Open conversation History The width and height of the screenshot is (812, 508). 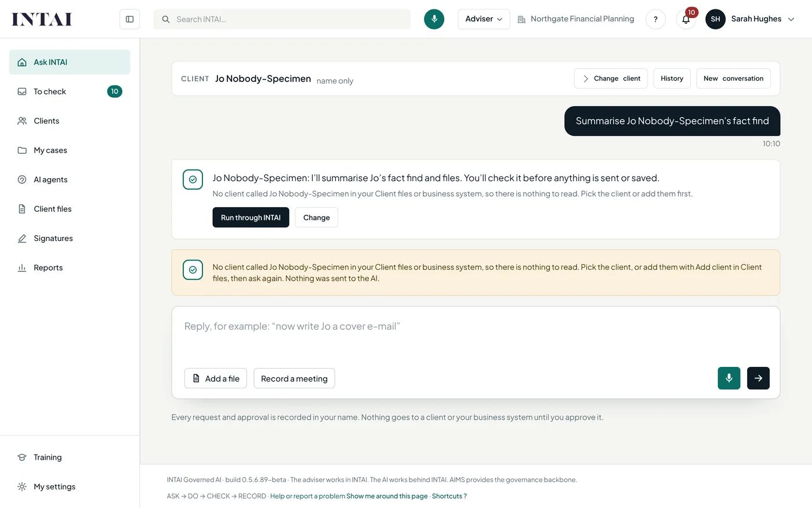[672, 78]
